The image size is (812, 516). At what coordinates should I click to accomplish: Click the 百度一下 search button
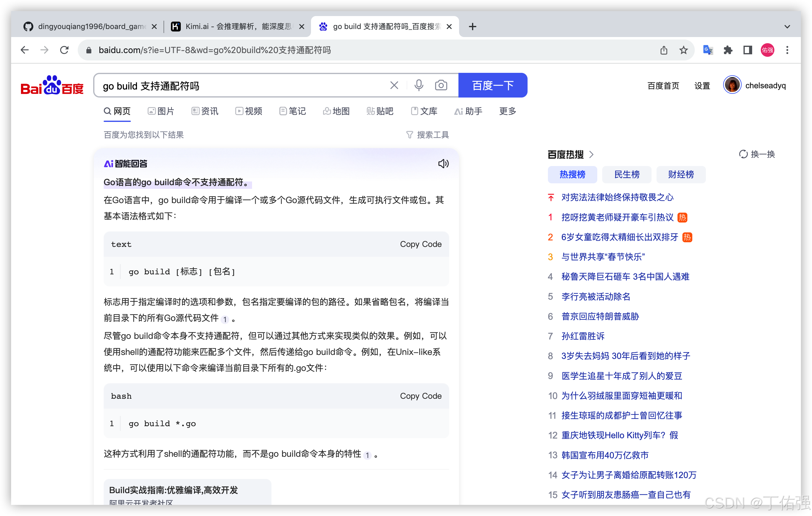(493, 85)
